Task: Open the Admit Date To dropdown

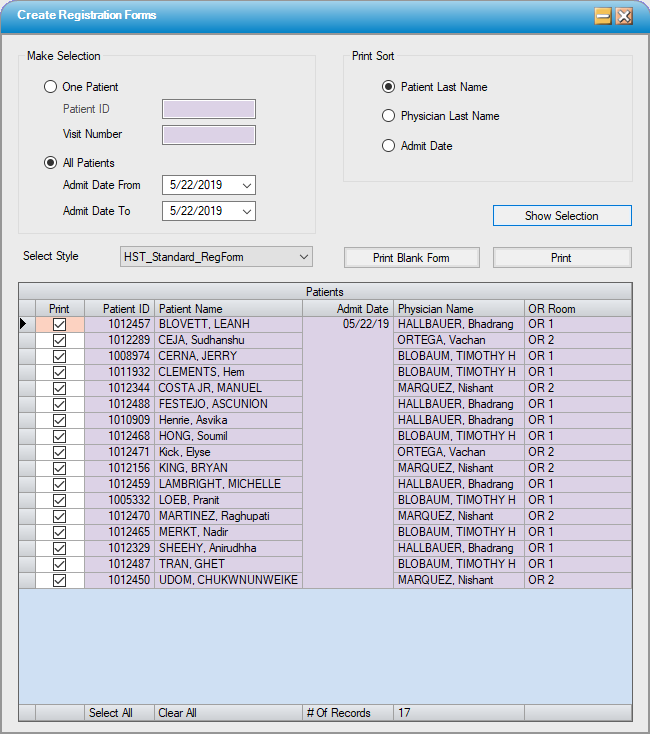Action: pos(247,211)
